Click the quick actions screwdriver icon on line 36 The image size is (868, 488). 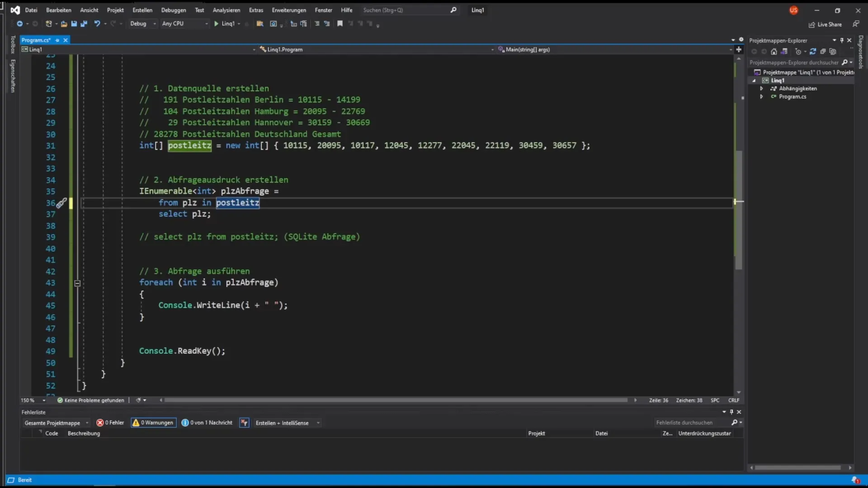point(61,203)
